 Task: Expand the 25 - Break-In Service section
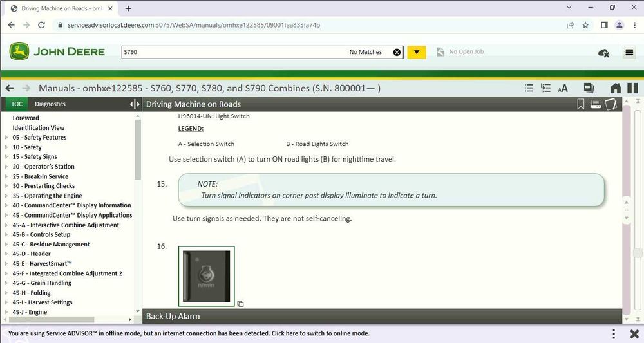6,176
